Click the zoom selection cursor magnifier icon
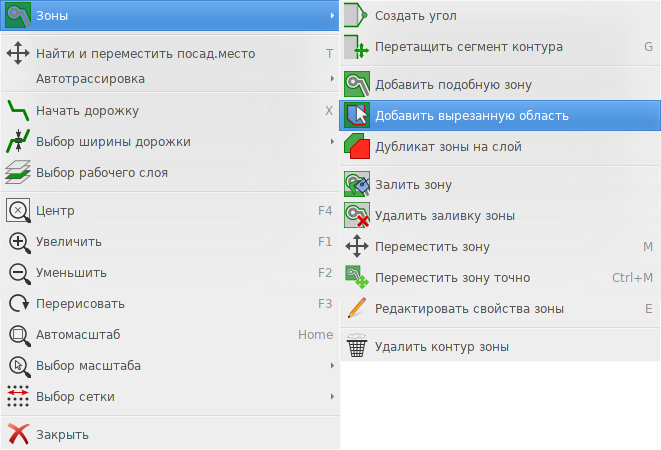The height and width of the screenshot is (450, 661). 19,366
